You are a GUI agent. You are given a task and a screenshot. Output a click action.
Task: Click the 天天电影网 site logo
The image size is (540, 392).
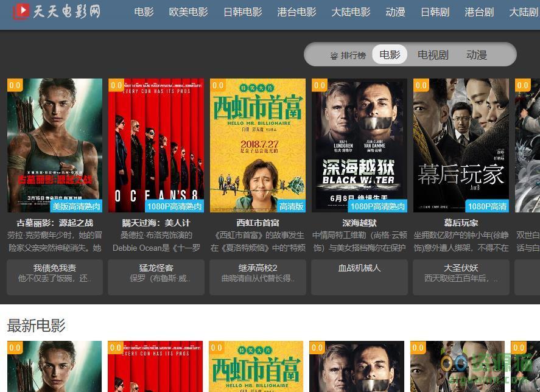pyautogui.click(x=56, y=12)
